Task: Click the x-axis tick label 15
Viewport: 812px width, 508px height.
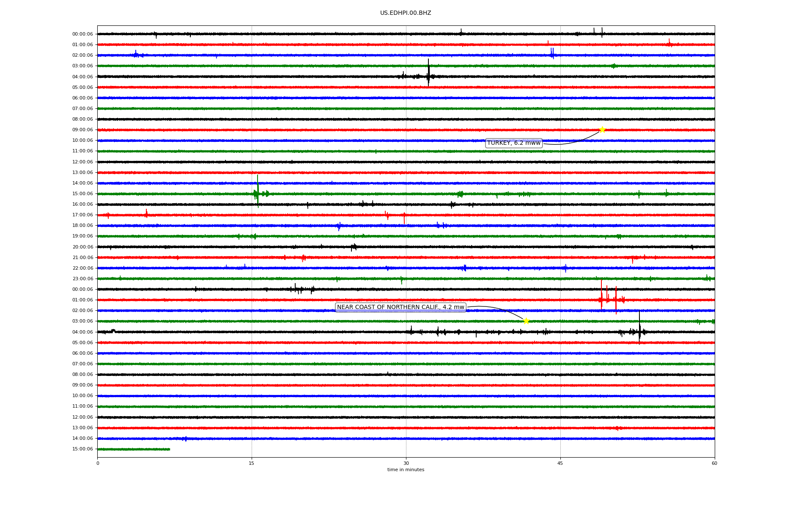Action: [x=252, y=463]
